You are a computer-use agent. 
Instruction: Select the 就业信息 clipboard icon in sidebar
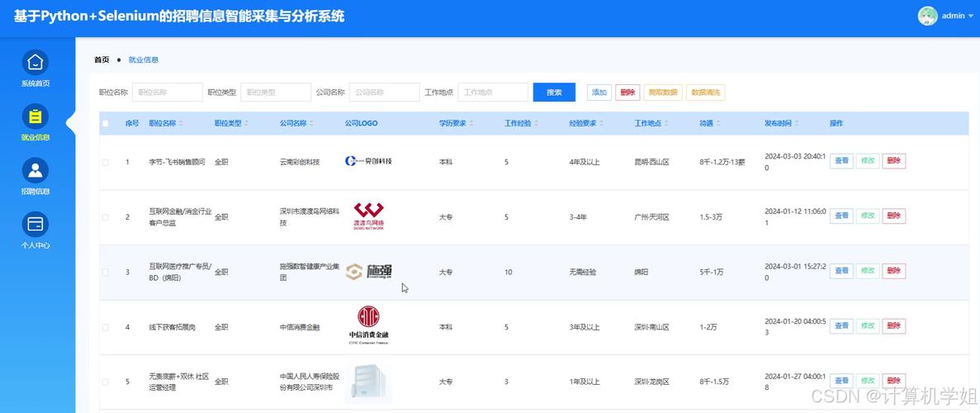coord(36,116)
